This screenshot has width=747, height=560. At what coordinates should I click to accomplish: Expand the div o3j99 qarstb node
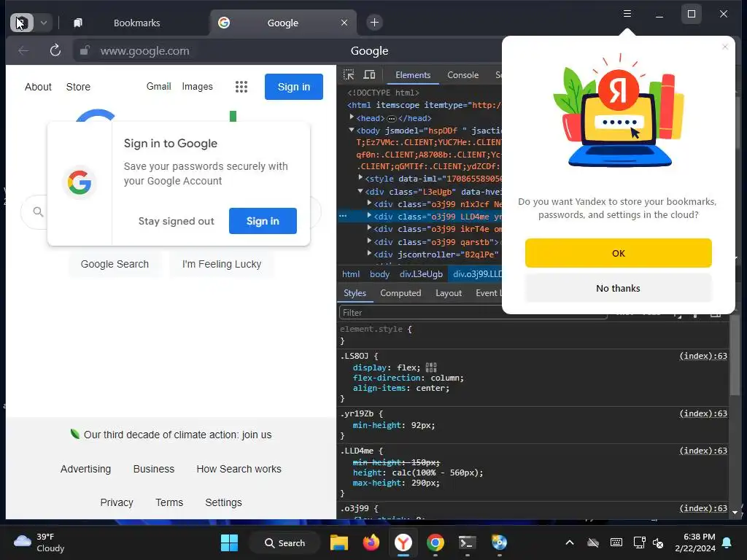point(369,241)
